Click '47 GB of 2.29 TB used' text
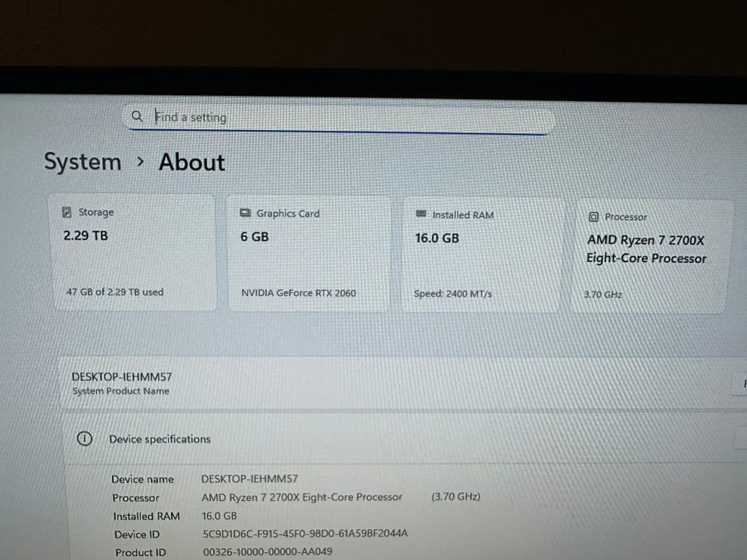 115,292
